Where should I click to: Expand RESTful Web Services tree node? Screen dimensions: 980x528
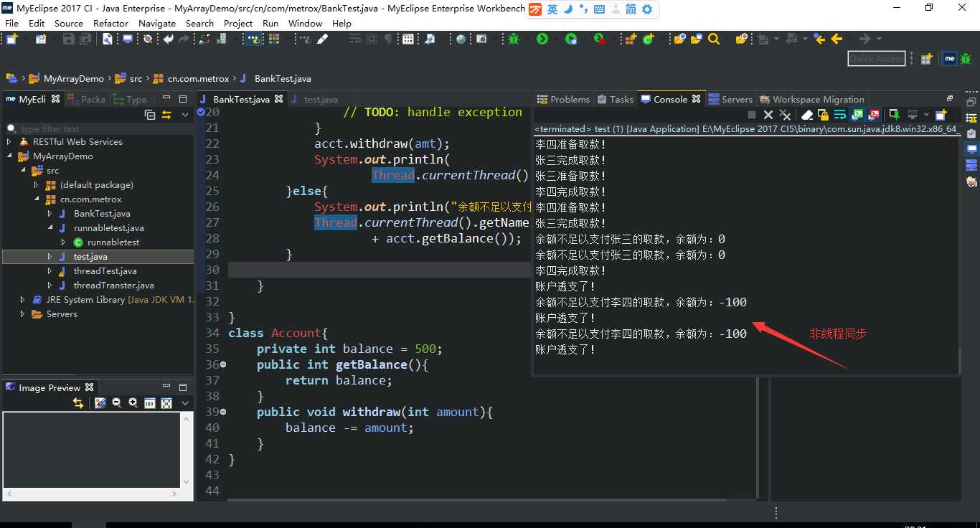pos(9,142)
